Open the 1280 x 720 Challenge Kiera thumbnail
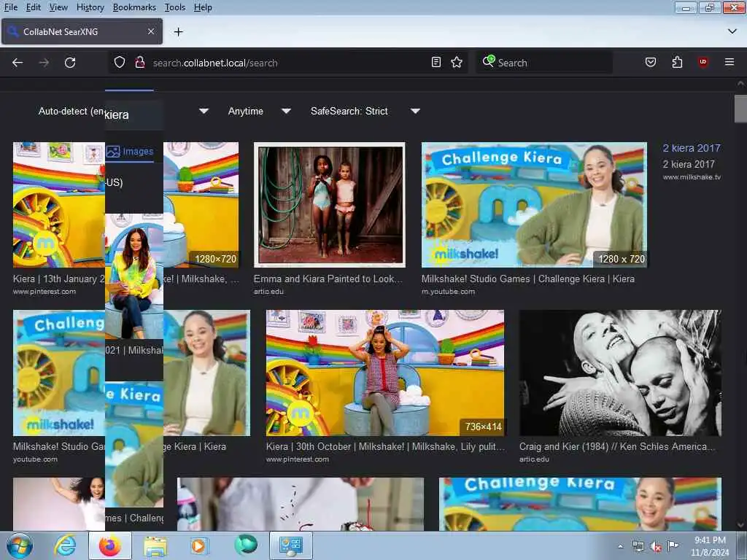 coord(534,205)
